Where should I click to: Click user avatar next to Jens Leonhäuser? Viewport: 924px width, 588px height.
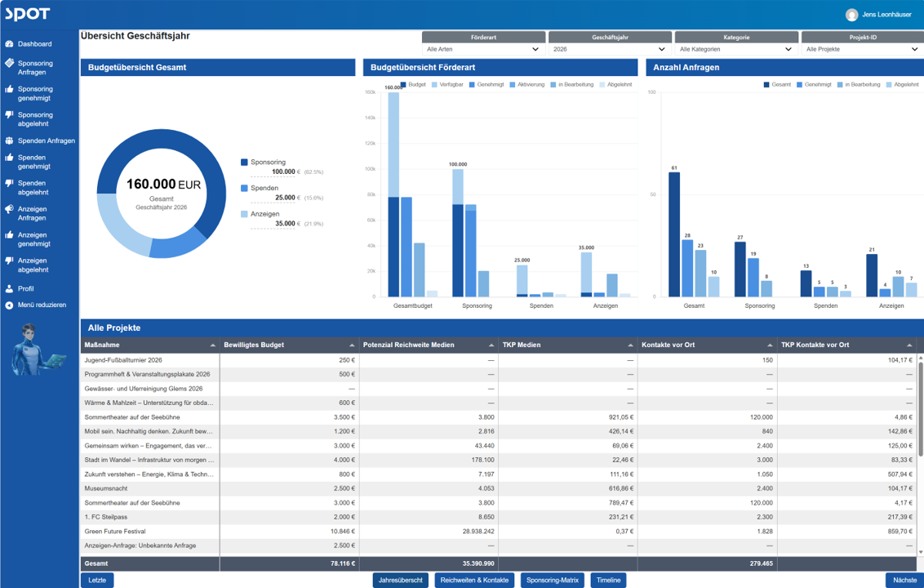(x=851, y=15)
